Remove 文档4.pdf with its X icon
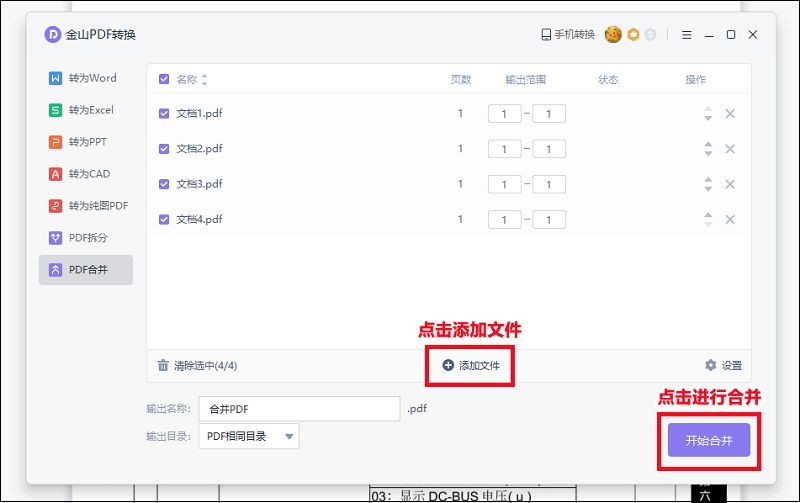The image size is (800, 503). click(730, 219)
